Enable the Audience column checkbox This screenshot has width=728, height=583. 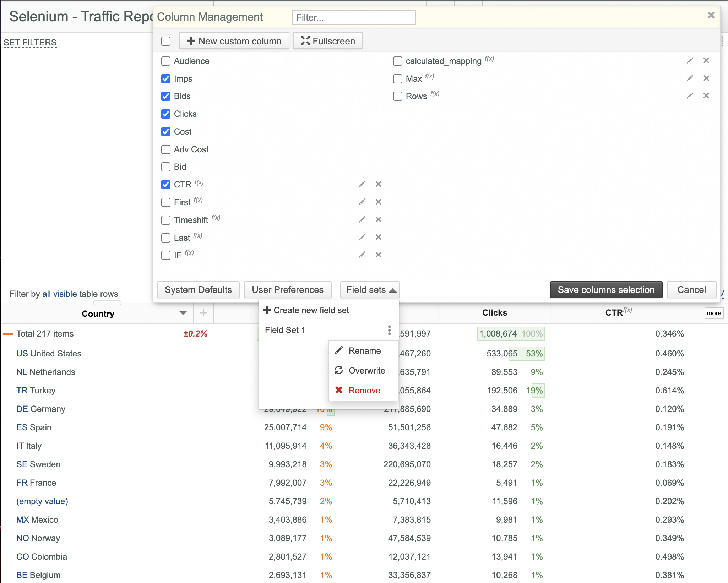click(166, 61)
